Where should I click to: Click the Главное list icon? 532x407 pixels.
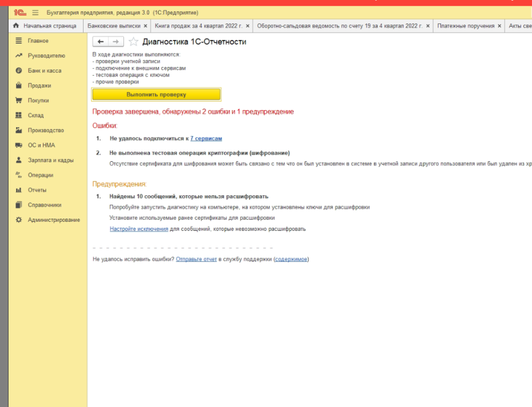tap(19, 40)
